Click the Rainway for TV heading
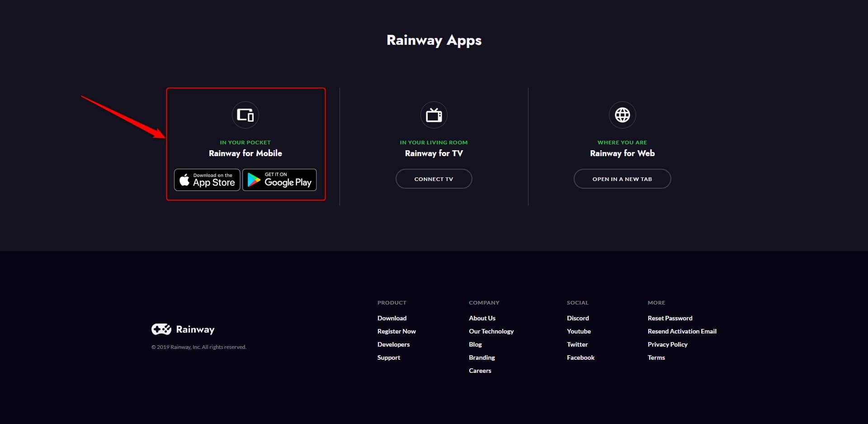Screen dimensions: 868x424 (434, 153)
